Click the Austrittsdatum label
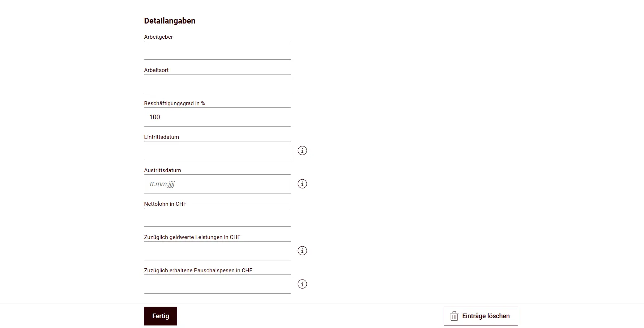Viewport: 644px width, 328px height. (162, 170)
